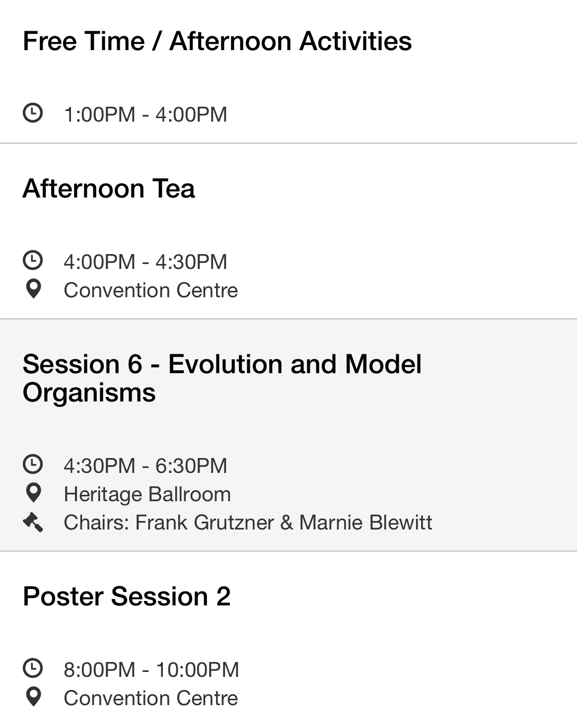Tap the location pin under Afternoon Tea
This screenshot has width=577, height=728.
[33, 289]
